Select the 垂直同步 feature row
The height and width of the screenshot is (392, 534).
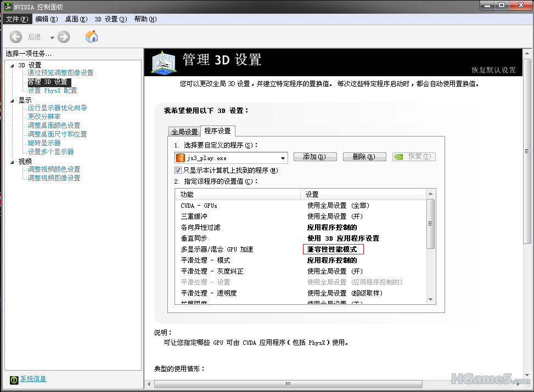point(300,238)
